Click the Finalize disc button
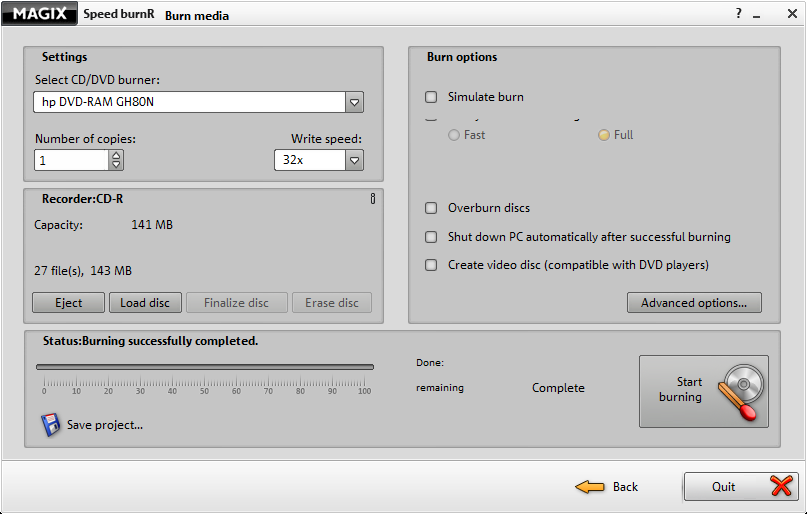Screen dimensions: 807x514 (237, 303)
